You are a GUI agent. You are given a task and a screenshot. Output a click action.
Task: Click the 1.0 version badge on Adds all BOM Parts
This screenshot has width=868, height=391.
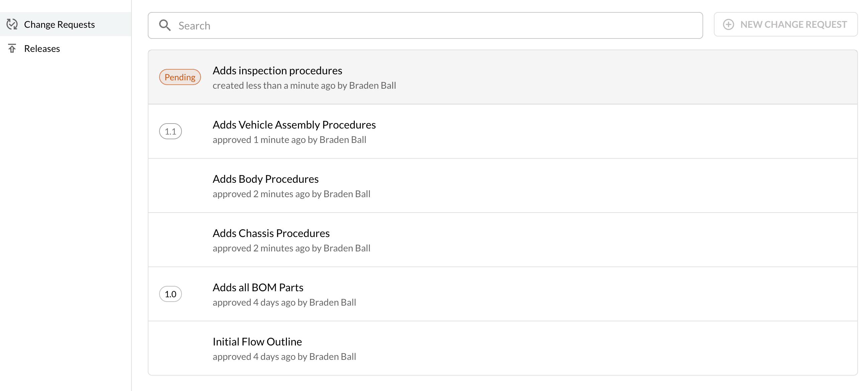(x=171, y=294)
